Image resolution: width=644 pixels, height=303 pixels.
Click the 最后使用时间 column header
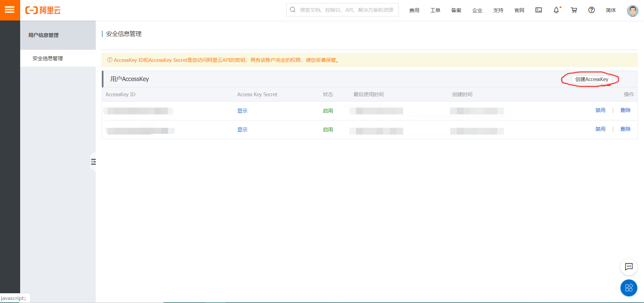pos(369,94)
